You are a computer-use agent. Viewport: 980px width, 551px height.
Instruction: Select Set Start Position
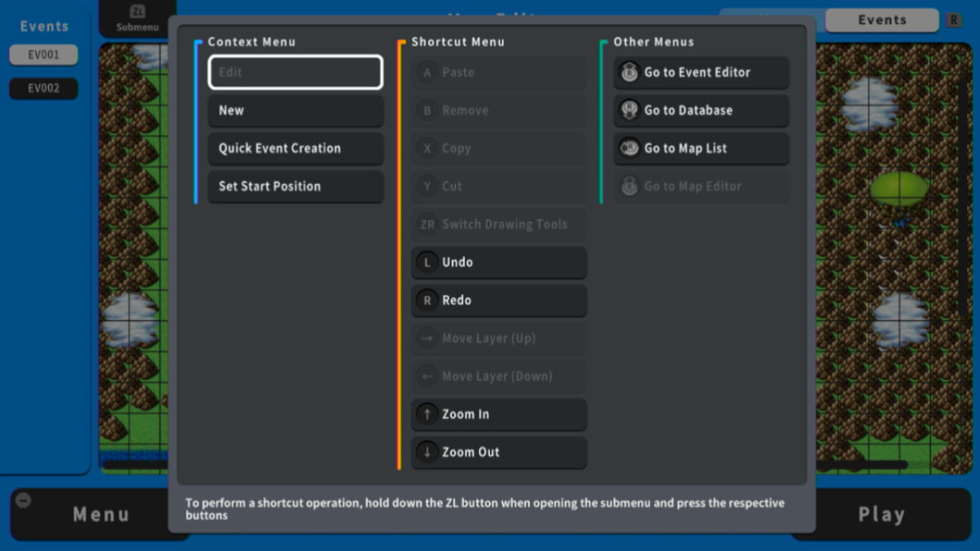click(x=295, y=186)
